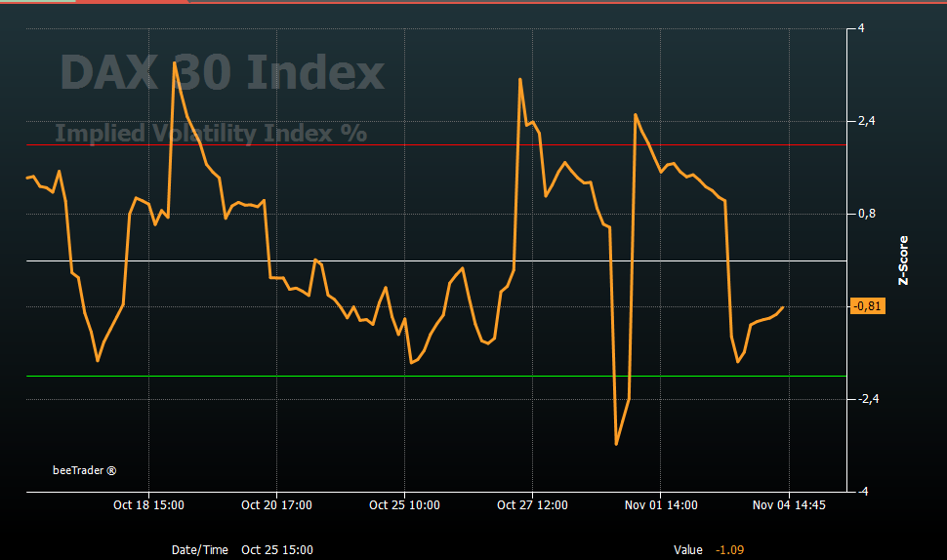This screenshot has height=560, width=947.
Task: Click the Date/Time Oct 25 15:00 readout
Action: coord(242,549)
